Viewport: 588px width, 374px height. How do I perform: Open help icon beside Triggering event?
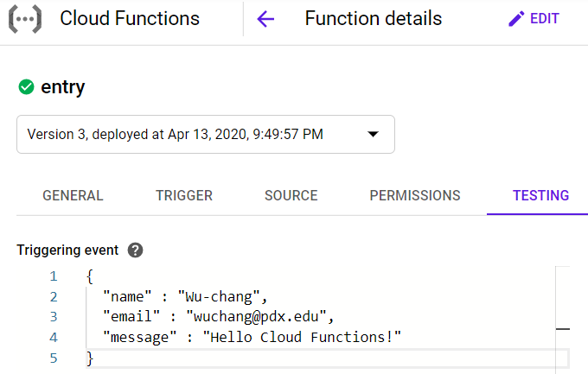[x=134, y=250]
